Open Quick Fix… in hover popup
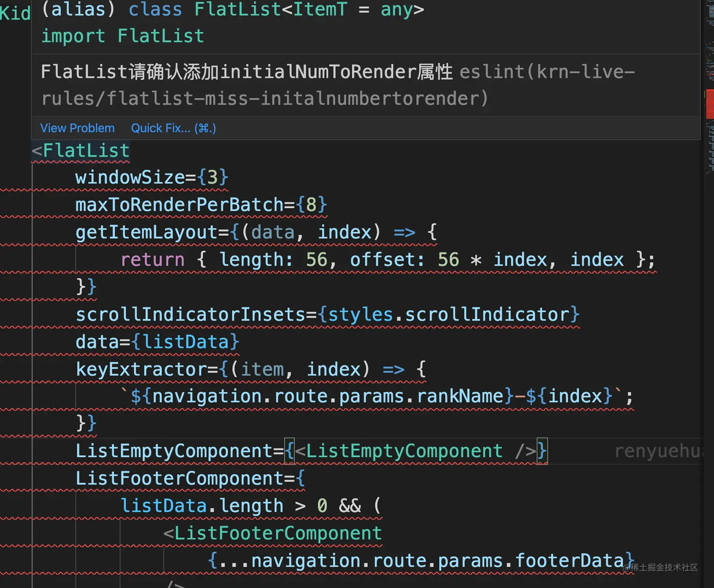Image resolution: width=714 pixels, height=588 pixels. (x=173, y=128)
